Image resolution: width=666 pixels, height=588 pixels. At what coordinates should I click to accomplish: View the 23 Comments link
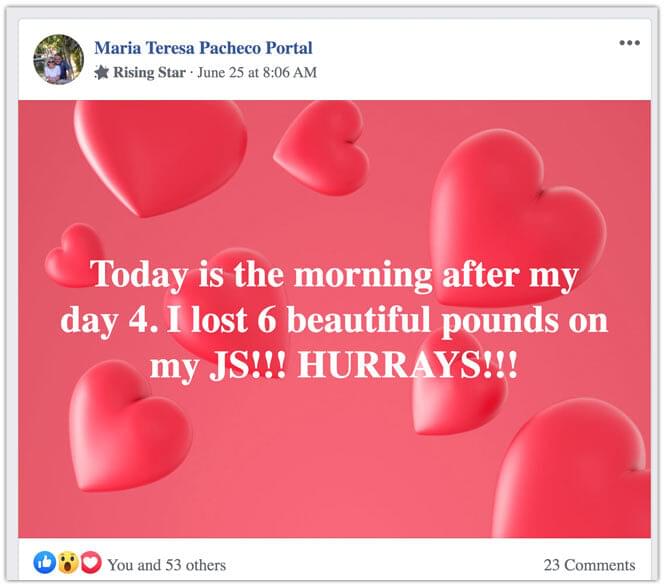[x=590, y=565]
